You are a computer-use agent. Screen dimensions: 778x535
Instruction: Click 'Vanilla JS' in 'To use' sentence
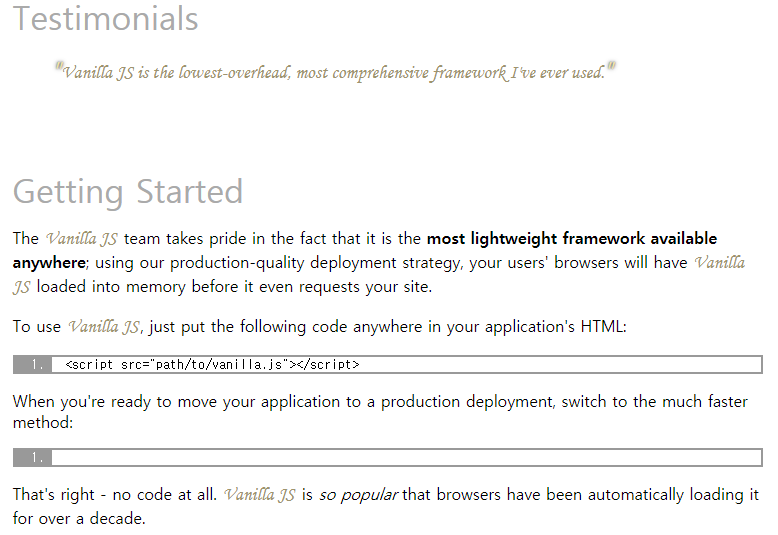pos(104,327)
